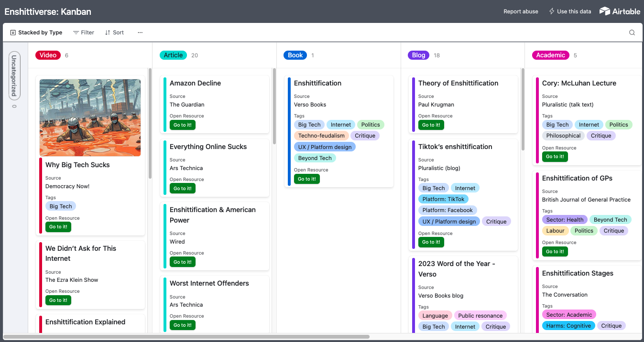Screen dimensions: 644x342
Task: Open the three-dots more options menu
Action: [140, 32]
